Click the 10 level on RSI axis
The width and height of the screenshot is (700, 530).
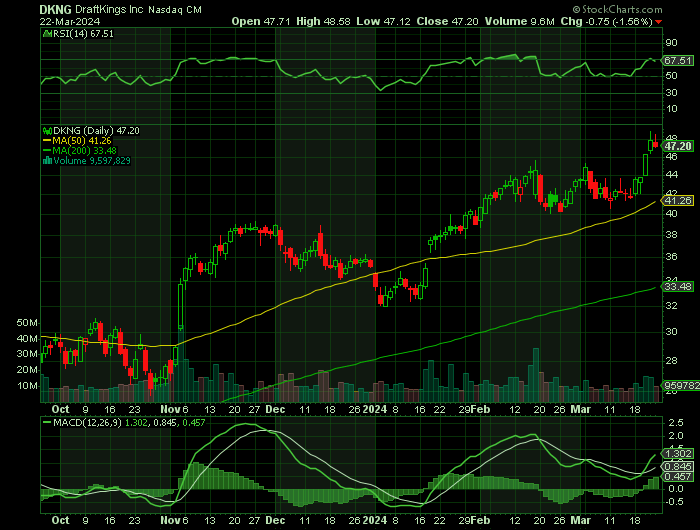671,109
